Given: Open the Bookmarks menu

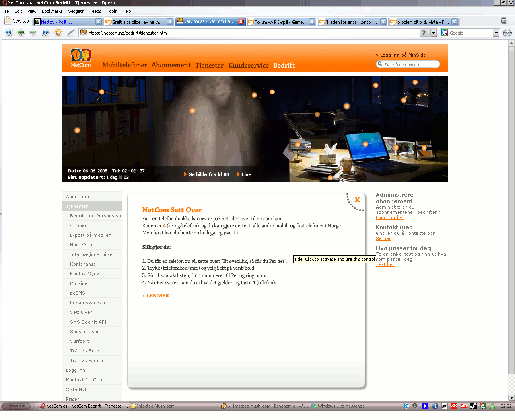Looking at the screenshot, I should point(52,11).
